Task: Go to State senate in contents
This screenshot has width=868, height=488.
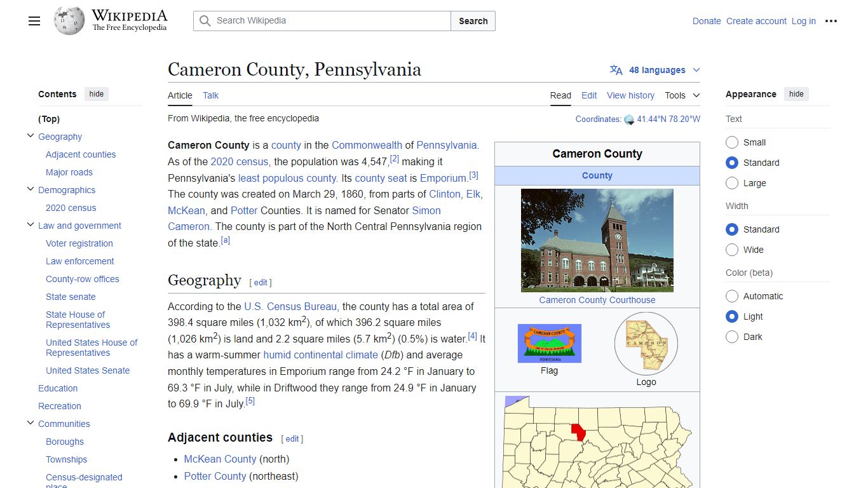Action: 71,297
